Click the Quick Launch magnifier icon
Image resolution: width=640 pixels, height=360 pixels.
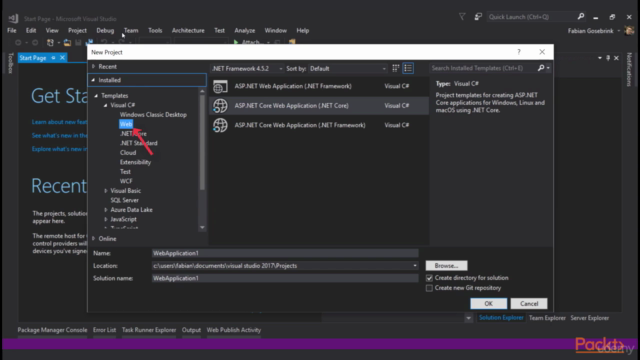coord(581,17)
